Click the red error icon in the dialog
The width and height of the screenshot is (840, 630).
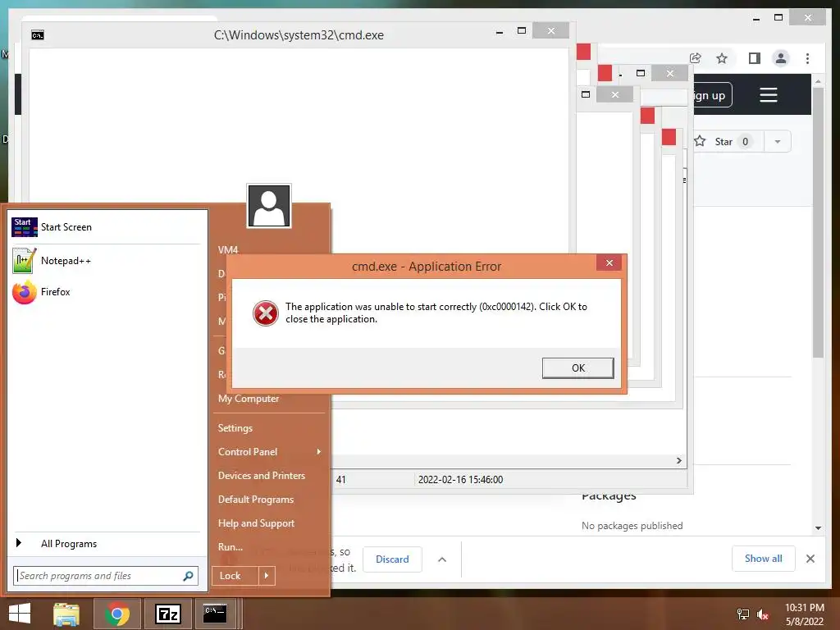[266, 313]
